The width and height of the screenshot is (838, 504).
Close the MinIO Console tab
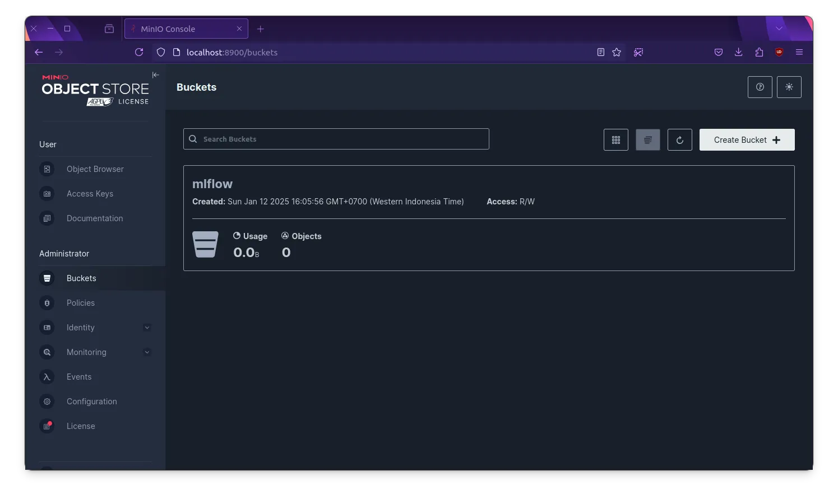pos(239,29)
